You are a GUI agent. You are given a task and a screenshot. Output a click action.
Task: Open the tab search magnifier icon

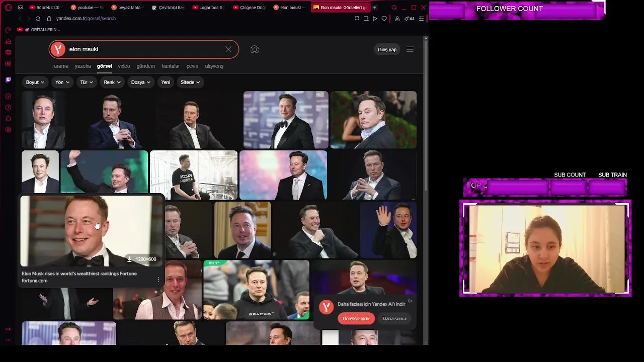click(394, 8)
